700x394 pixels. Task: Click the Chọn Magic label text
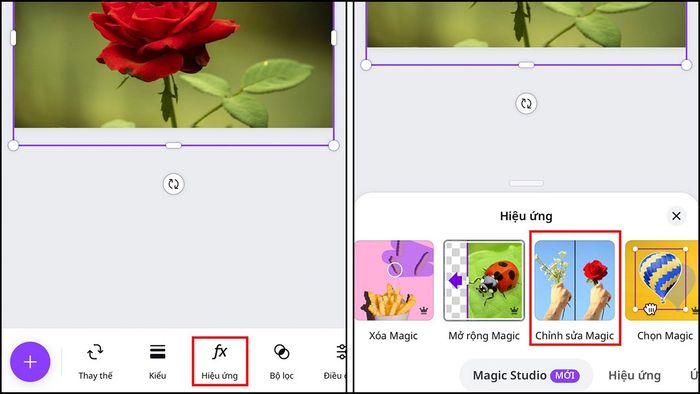[665, 336]
